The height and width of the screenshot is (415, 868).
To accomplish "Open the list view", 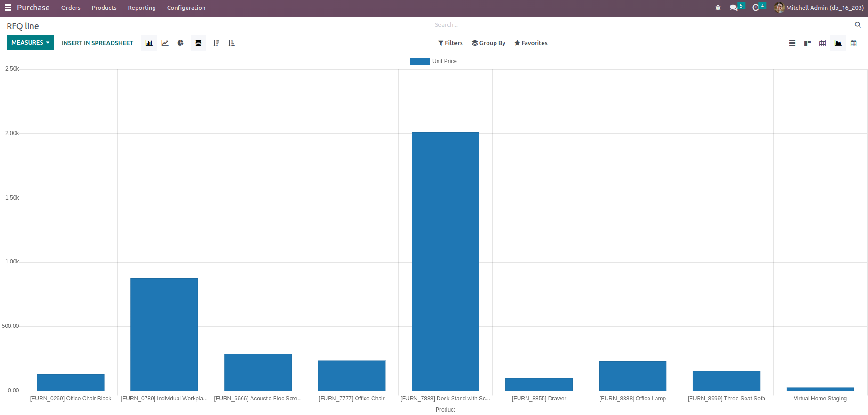I will (x=792, y=43).
